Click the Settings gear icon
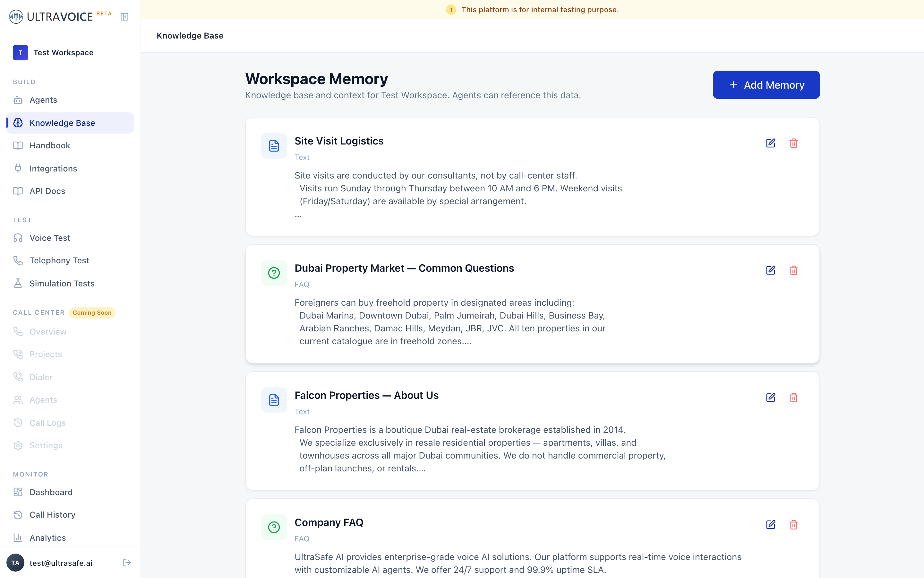This screenshot has height=578, width=924. pyautogui.click(x=18, y=445)
